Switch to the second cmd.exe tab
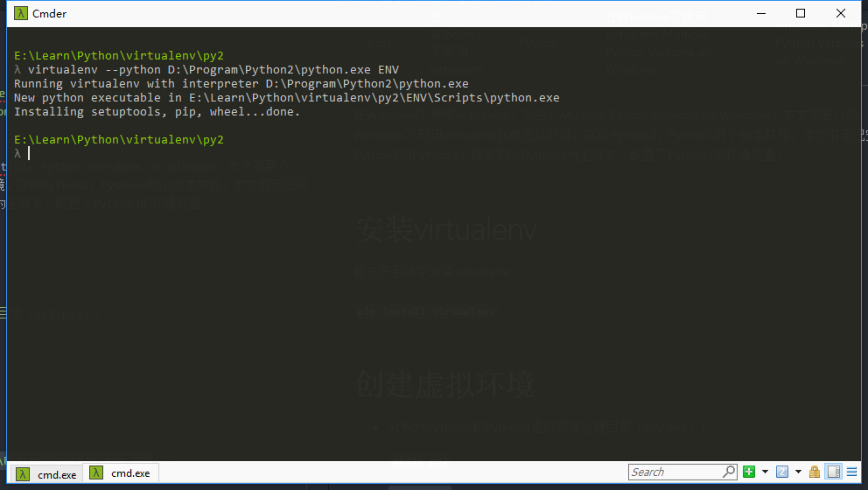Viewport: 868px width, 490px height. [x=121, y=472]
